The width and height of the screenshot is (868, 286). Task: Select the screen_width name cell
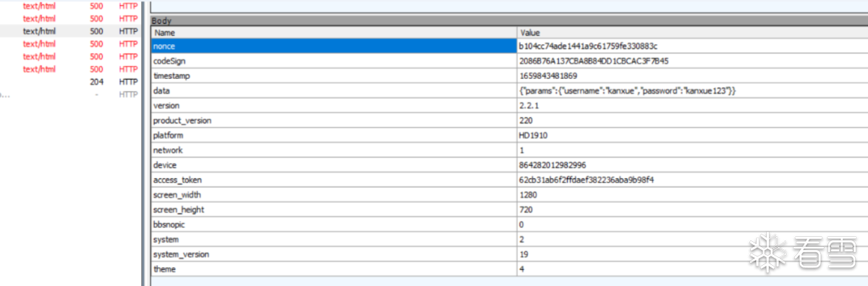click(x=333, y=195)
